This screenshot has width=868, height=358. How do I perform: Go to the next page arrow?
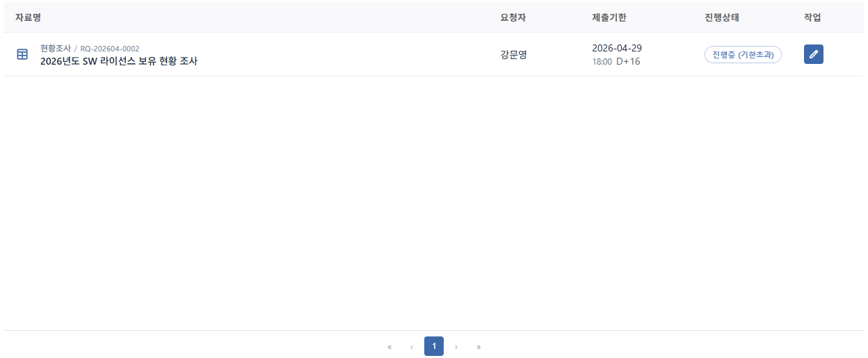point(456,346)
